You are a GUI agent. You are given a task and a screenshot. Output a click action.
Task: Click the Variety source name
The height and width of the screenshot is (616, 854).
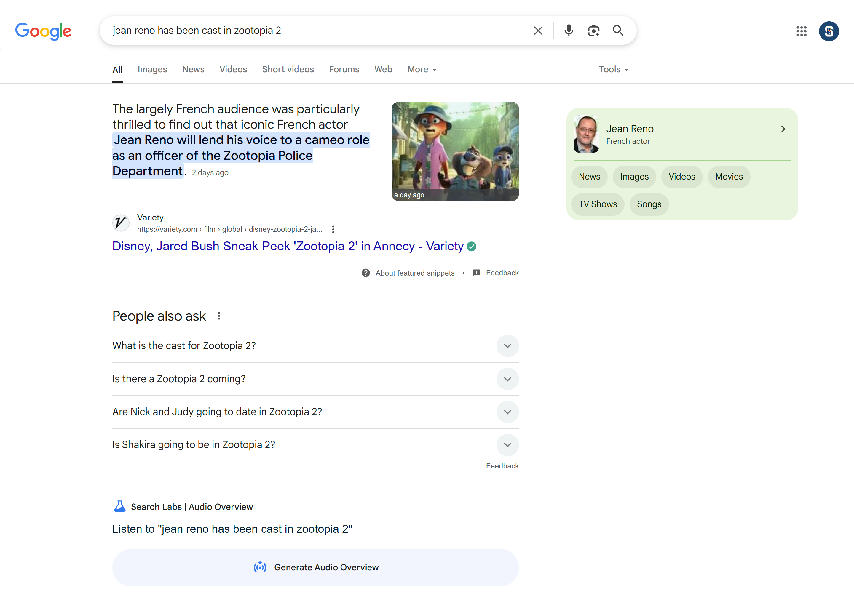(x=150, y=218)
